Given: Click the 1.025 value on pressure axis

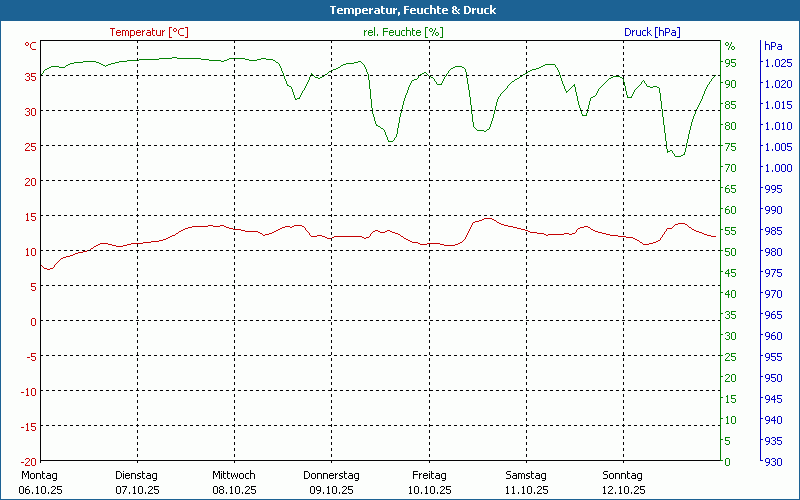Looking at the screenshot, I should (x=778, y=63).
